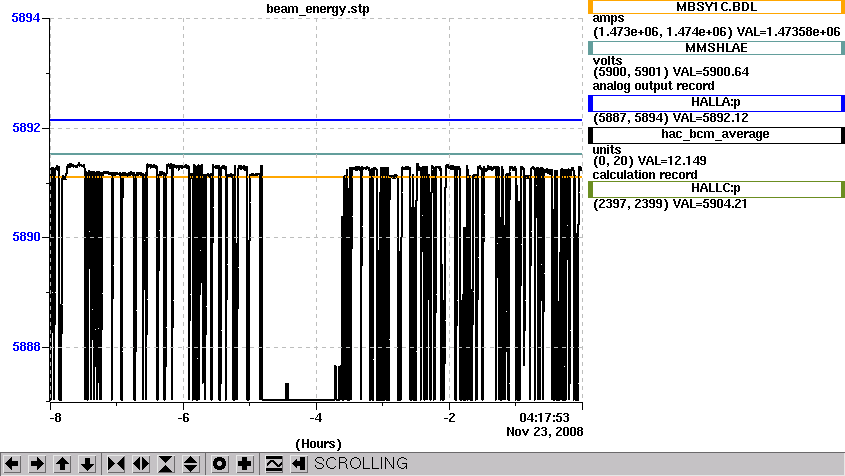Select the MMSHLAE curve legend

tap(716, 48)
